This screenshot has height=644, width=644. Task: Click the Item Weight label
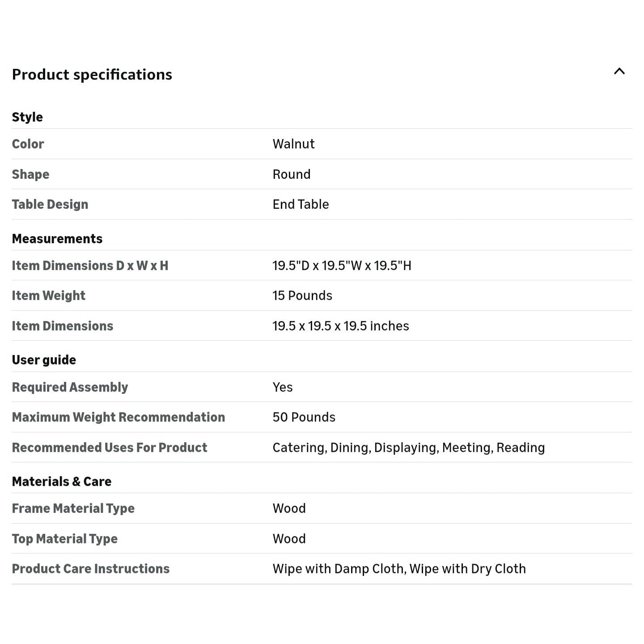[48, 296]
